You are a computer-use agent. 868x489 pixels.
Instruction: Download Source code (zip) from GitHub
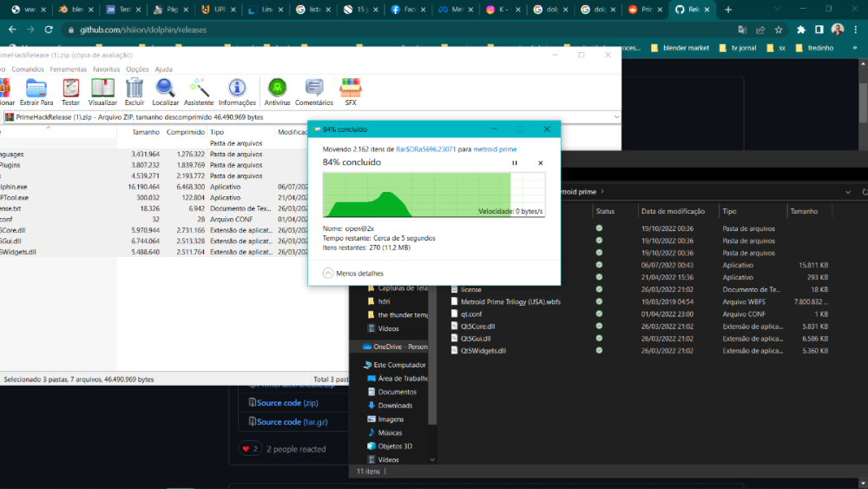tap(286, 403)
